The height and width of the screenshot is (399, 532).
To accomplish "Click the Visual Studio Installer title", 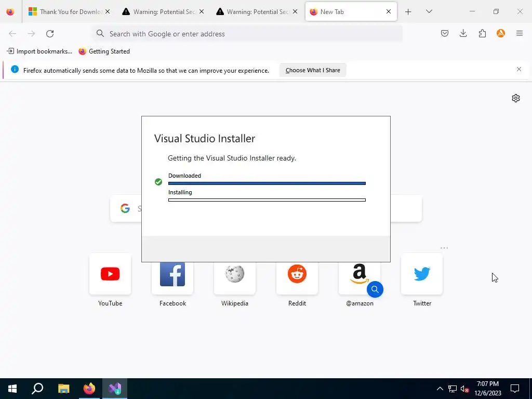I will pos(205,138).
